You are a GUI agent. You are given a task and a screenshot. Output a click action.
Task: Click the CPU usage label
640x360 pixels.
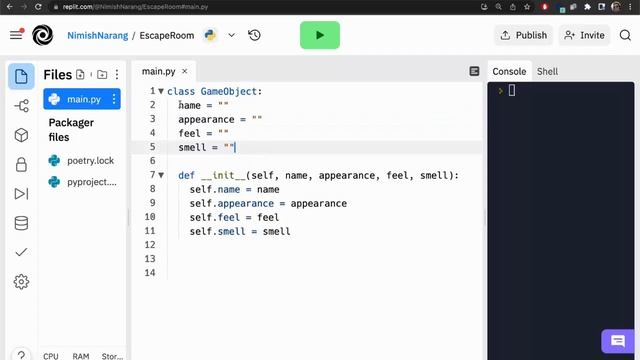click(x=51, y=356)
